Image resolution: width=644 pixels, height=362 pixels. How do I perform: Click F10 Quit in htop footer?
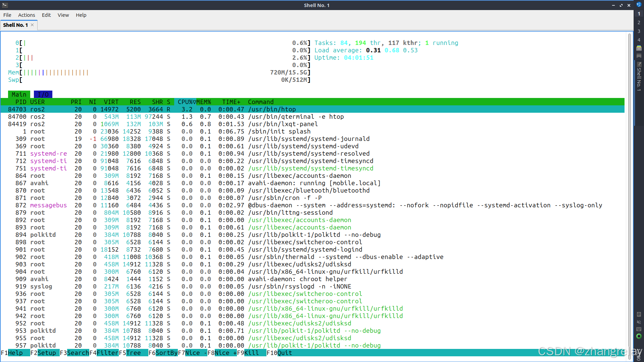[x=279, y=353]
